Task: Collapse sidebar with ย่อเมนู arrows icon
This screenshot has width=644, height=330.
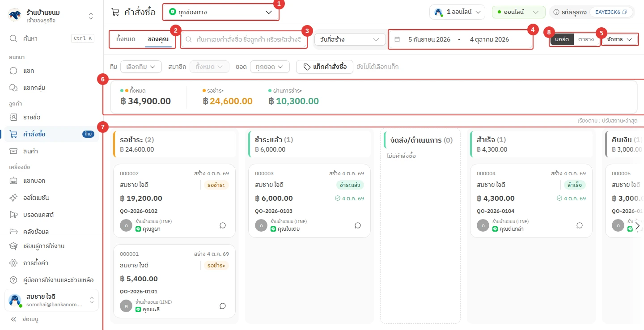Action: [x=13, y=319]
